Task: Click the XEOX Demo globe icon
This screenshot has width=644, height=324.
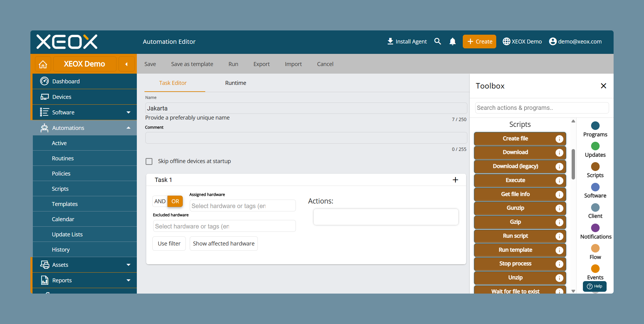Action: 506,41
